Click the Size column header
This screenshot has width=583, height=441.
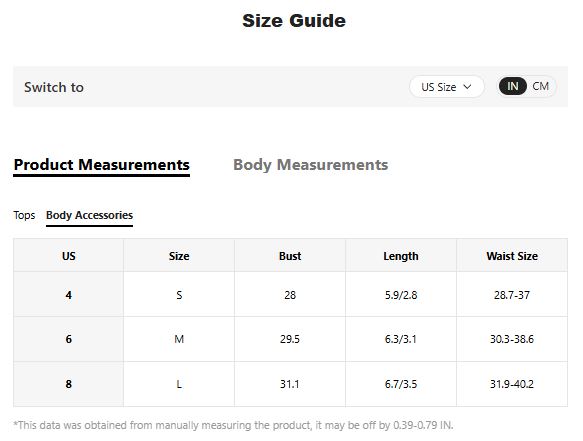click(x=179, y=256)
